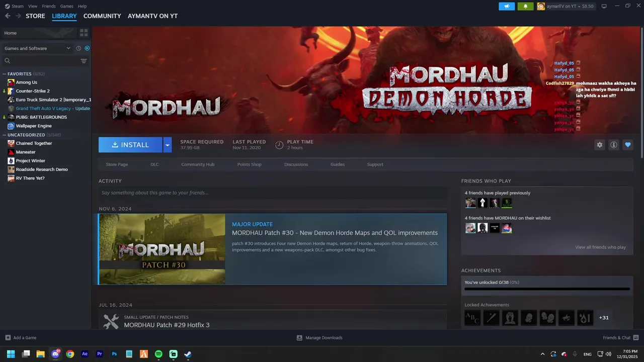Select Wallpaper Engine in the library
Viewport: 644px width, 362px height.
pyautogui.click(x=34, y=126)
